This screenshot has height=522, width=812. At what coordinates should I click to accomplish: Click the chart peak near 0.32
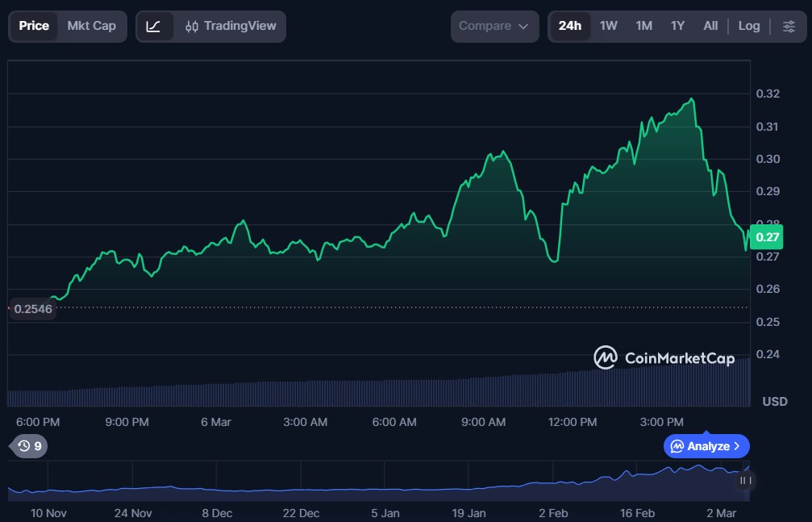point(691,100)
